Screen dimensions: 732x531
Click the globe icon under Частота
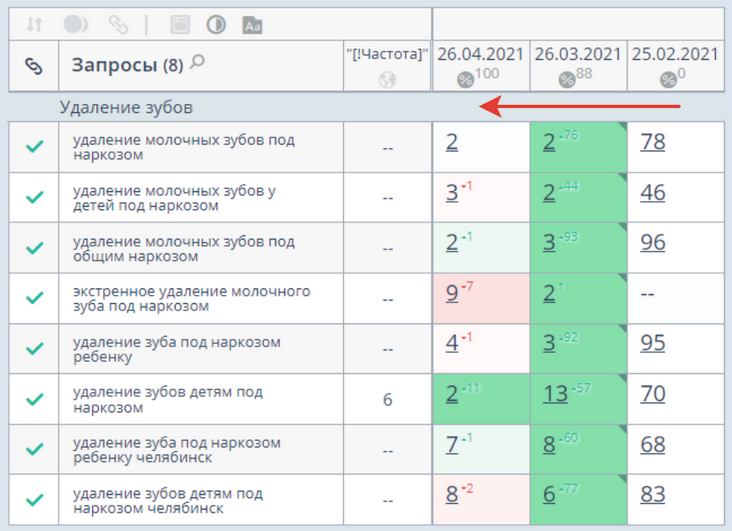coord(387,80)
